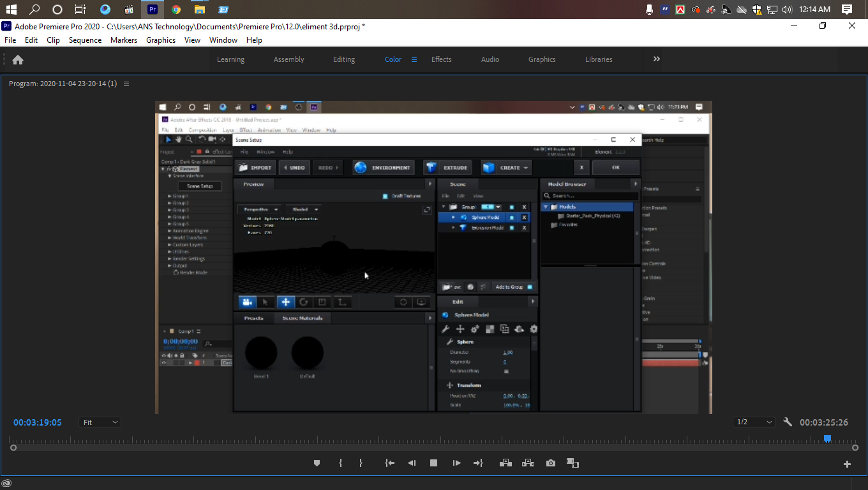
Task: Click the Lift button
Action: [x=505, y=463]
